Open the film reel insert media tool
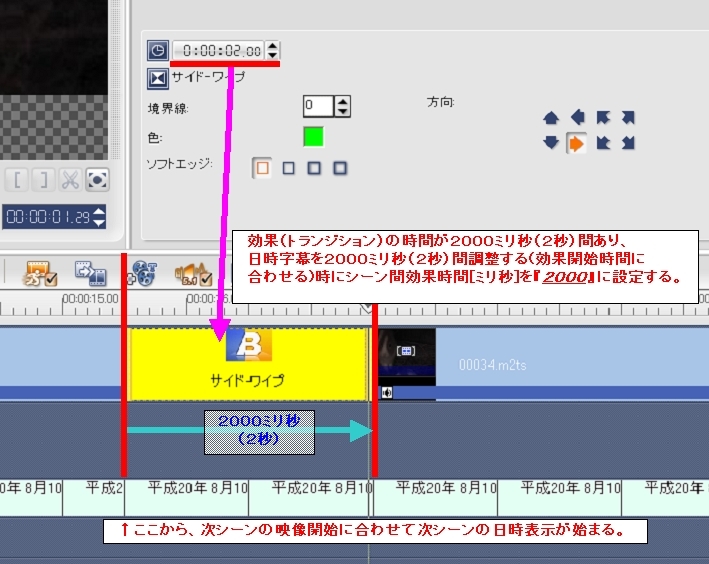709x564 pixels. point(142,273)
